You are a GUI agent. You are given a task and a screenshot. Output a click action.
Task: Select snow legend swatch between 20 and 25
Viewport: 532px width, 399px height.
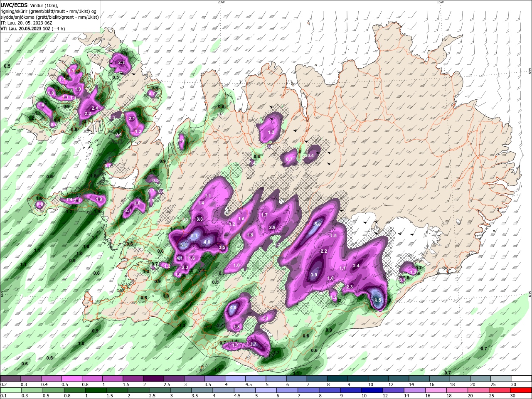[481, 379]
